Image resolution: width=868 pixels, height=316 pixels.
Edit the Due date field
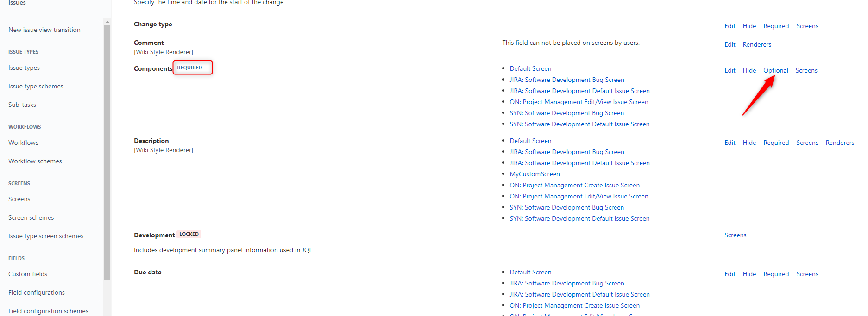click(730, 274)
